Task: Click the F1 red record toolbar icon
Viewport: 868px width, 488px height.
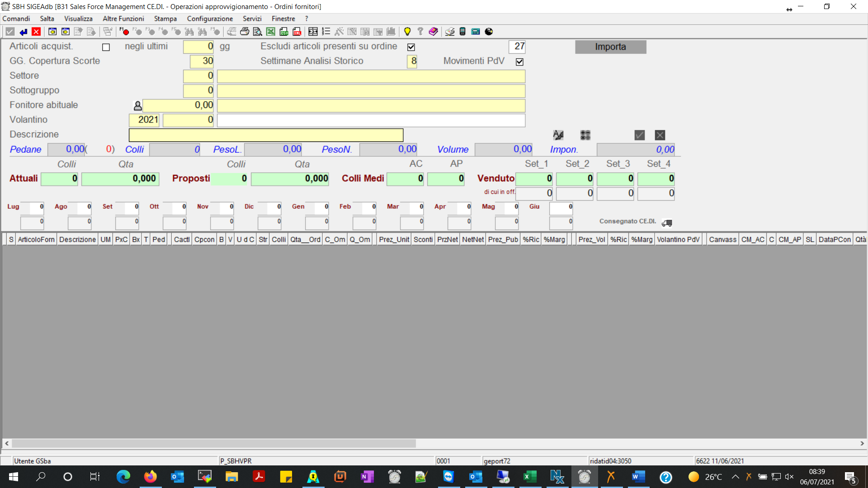Action: coord(124,32)
